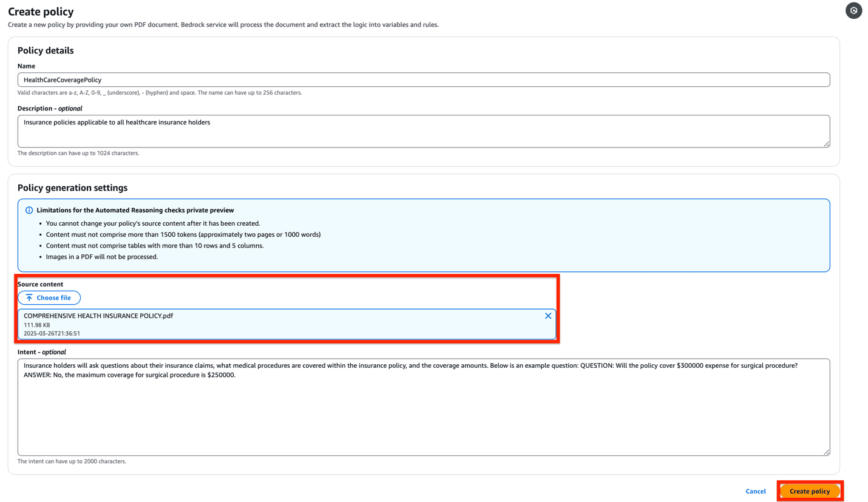Click the file upload timestamp text
Viewport: 868px width, 502px height.
pos(49,333)
